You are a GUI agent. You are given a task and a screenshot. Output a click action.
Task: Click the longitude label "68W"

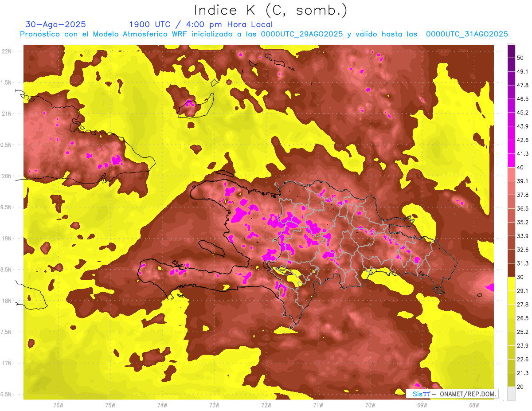474,405
